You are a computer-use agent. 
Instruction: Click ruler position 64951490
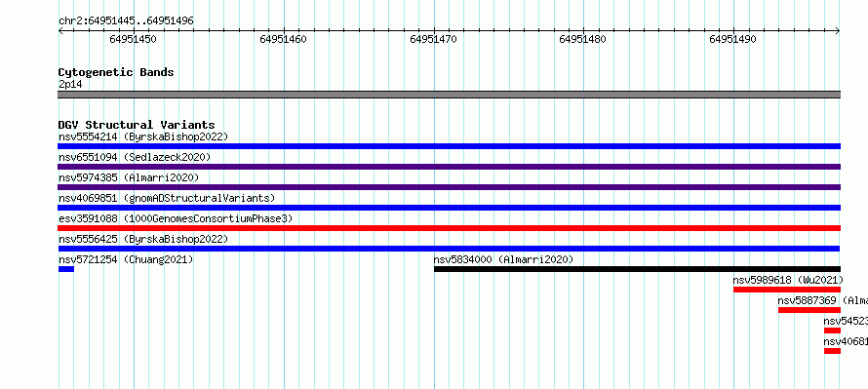733,39
